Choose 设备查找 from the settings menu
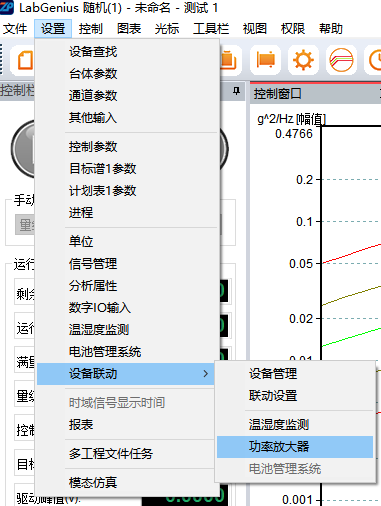381x506 pixels. coord(127,52)
